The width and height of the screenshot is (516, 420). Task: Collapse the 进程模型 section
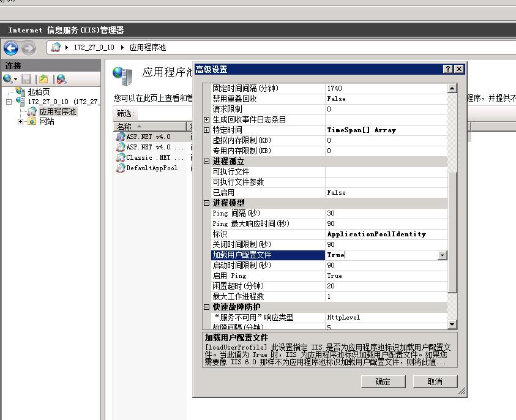pyautogui.click(x=207, y=203)
